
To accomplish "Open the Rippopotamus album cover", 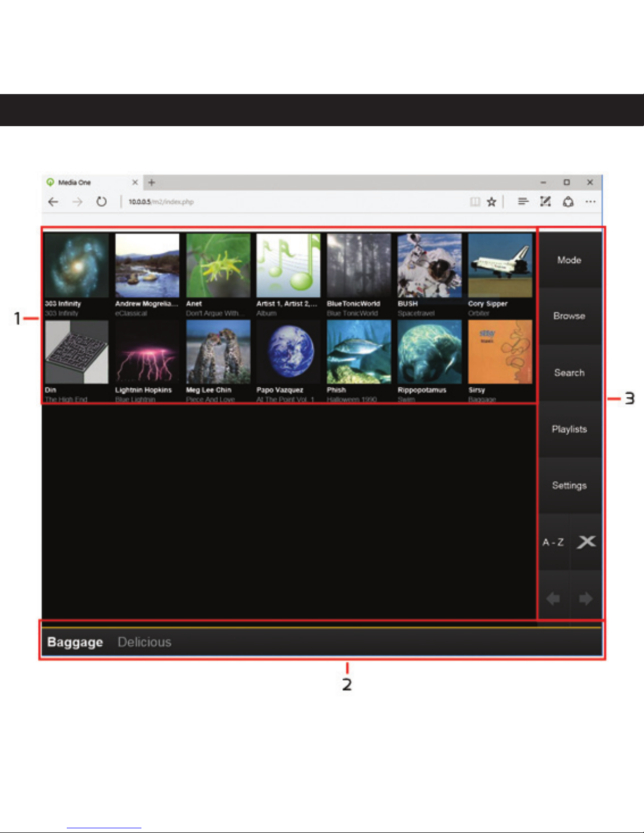I will coord(430,352).
